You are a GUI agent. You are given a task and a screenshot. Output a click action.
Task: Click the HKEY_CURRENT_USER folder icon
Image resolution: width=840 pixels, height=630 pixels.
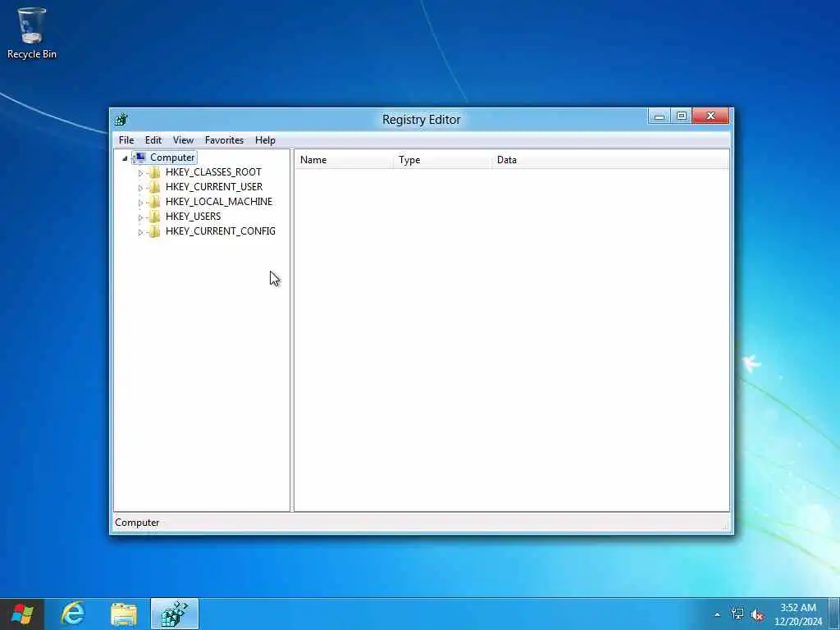coord(154,187)
